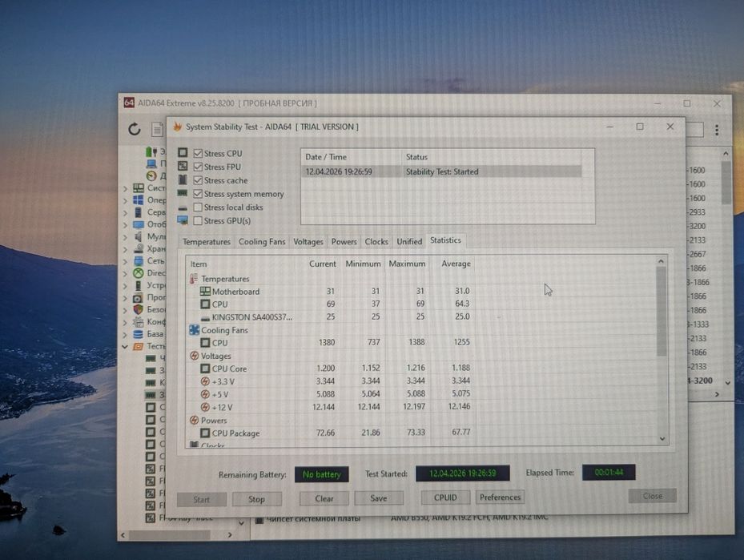Click the Stress system memory icon
This screenshot has width=744, height=560.
coord(183,193)
